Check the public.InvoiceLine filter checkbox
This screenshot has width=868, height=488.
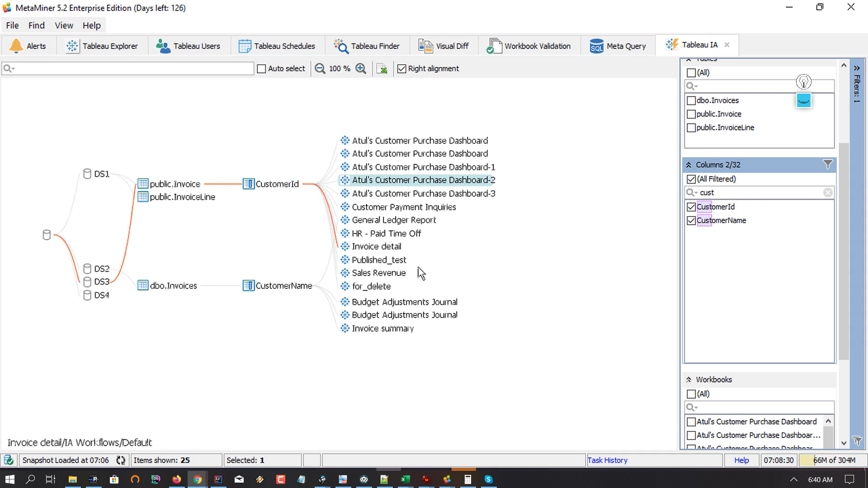click(x=691, y=128)
